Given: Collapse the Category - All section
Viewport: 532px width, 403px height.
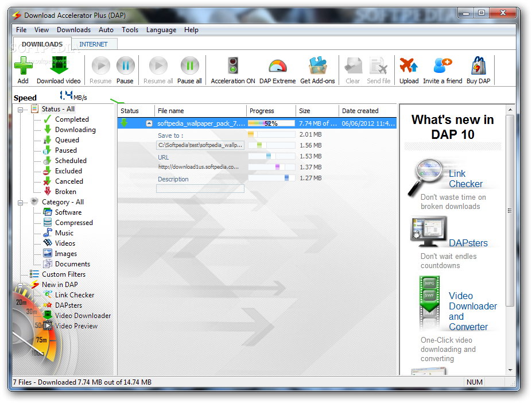Looking at the screenshot, I should pyautogui.click(x=20, y=201).
